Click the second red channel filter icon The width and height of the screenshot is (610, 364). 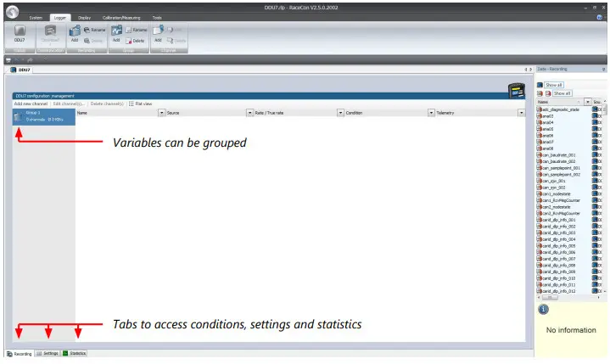point(548,93)
